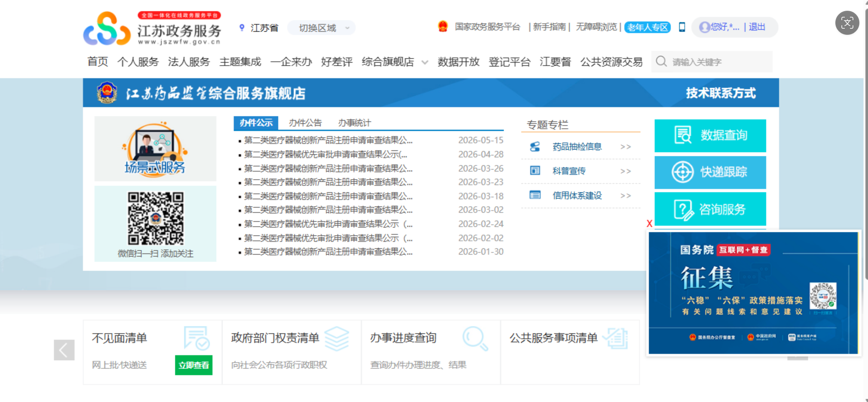
Task: Click the 办事进度查询 card title
Action: tap(403, 338)
